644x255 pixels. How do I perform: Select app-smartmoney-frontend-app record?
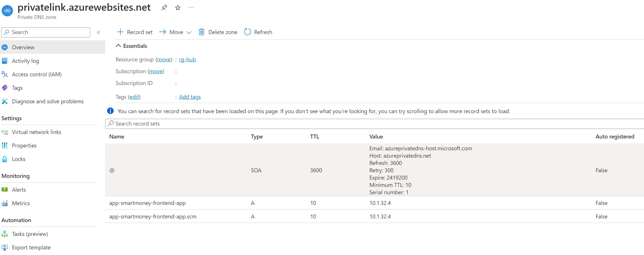(374, 203)
